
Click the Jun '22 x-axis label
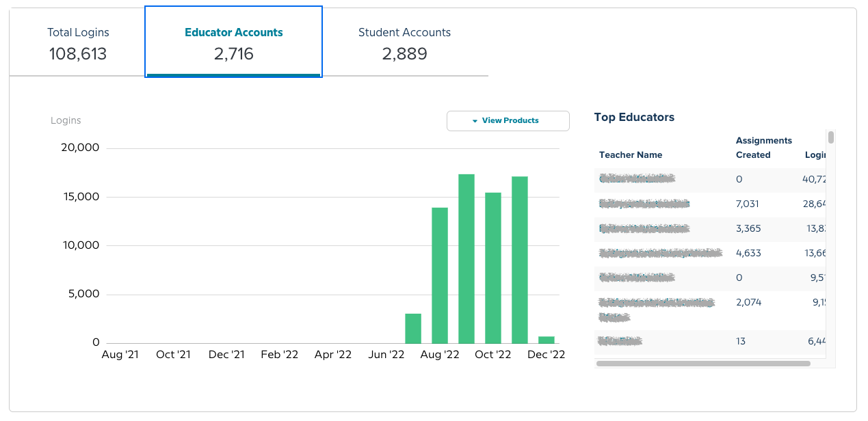coord(386,355)
